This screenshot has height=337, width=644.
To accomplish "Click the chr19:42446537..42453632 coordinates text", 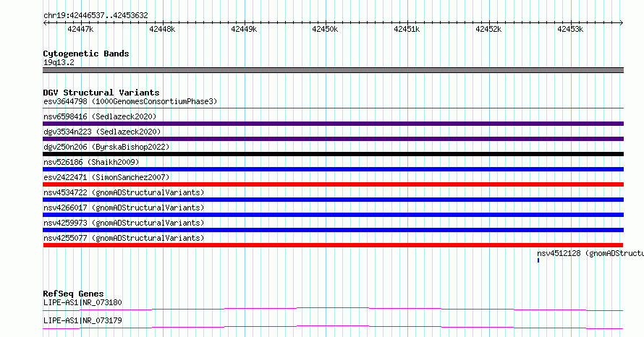I will (96, 16).
